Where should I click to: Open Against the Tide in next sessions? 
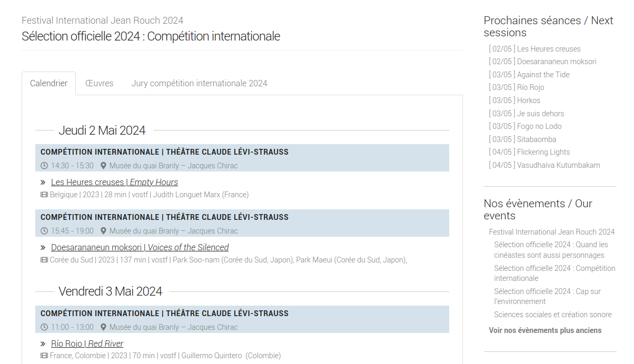[529, 75]
